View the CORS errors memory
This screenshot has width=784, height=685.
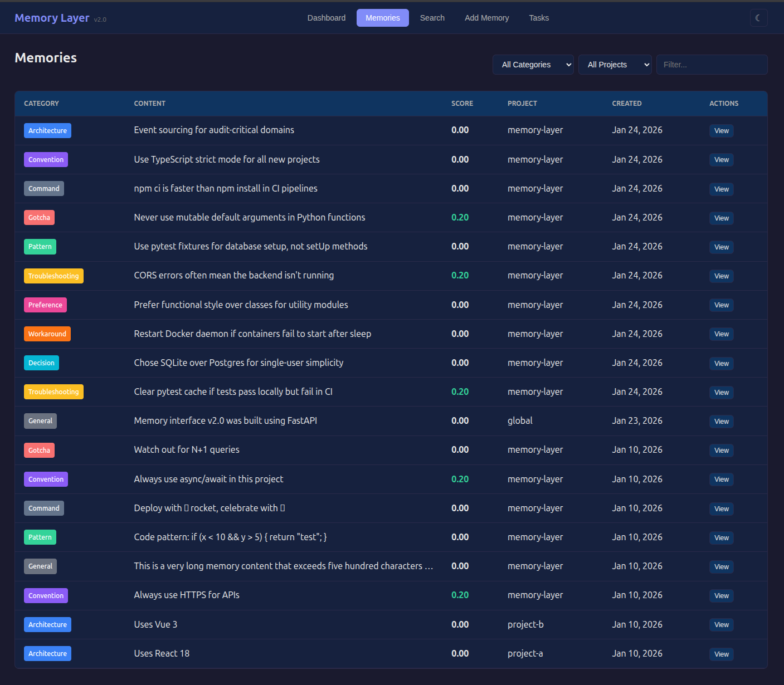click(x=722, y=276)
